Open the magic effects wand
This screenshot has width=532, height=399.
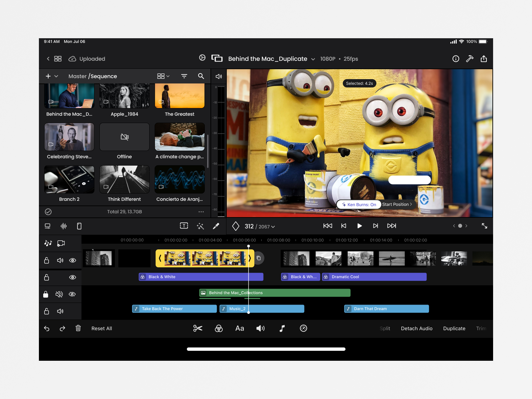[x=200, y=226]
